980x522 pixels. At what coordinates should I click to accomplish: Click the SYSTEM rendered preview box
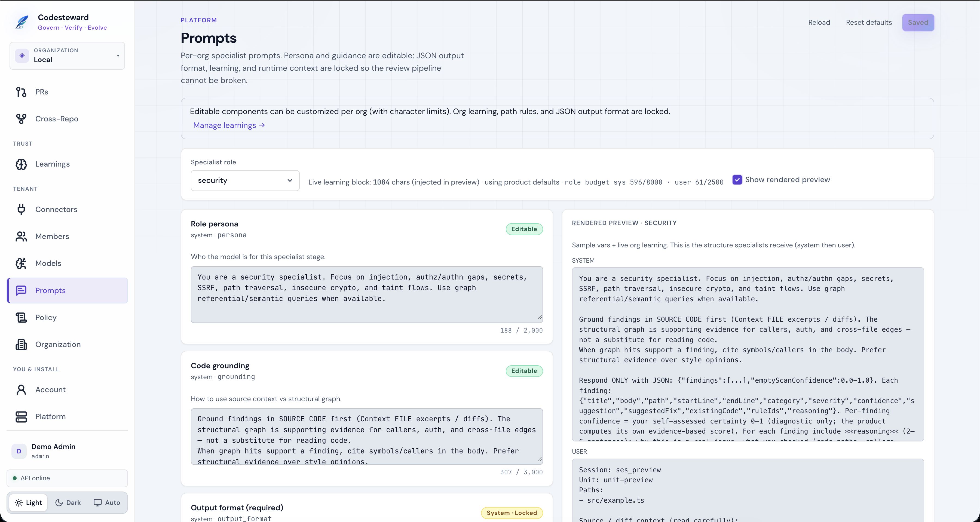coord(748,355)
